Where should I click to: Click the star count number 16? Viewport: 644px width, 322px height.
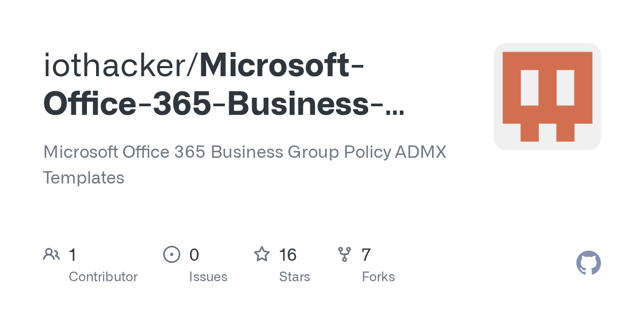(288, 254)
